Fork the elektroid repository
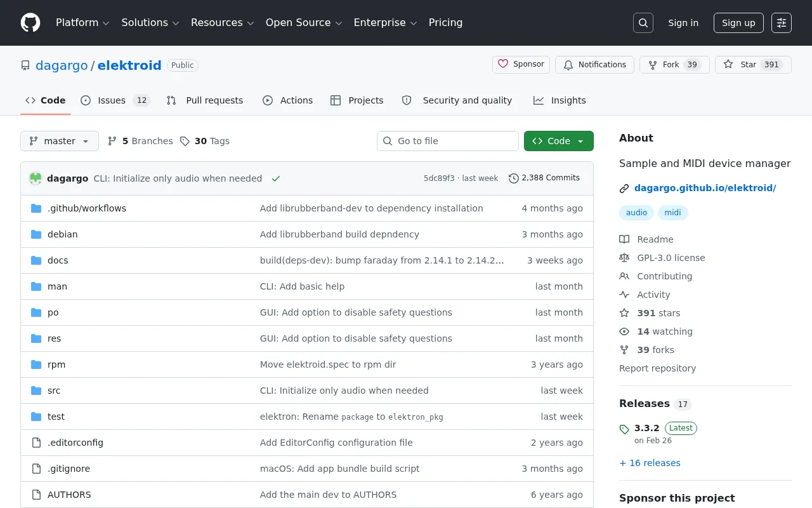The image size is (812, 508). tap(674, 65)
